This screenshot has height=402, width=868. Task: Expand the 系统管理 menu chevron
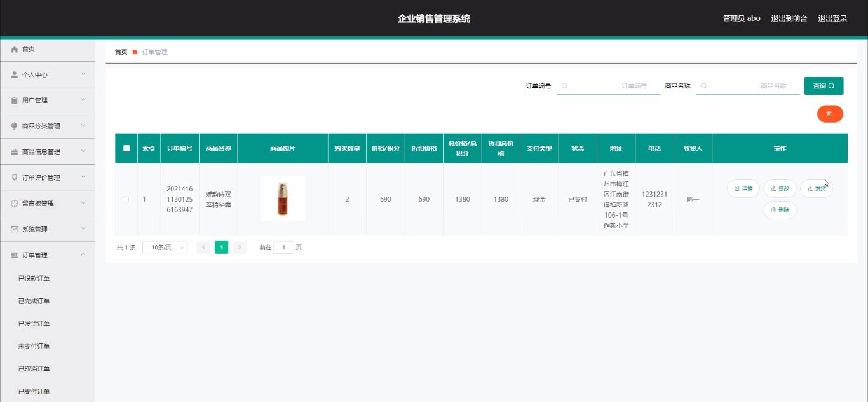(x=83, y=229)
